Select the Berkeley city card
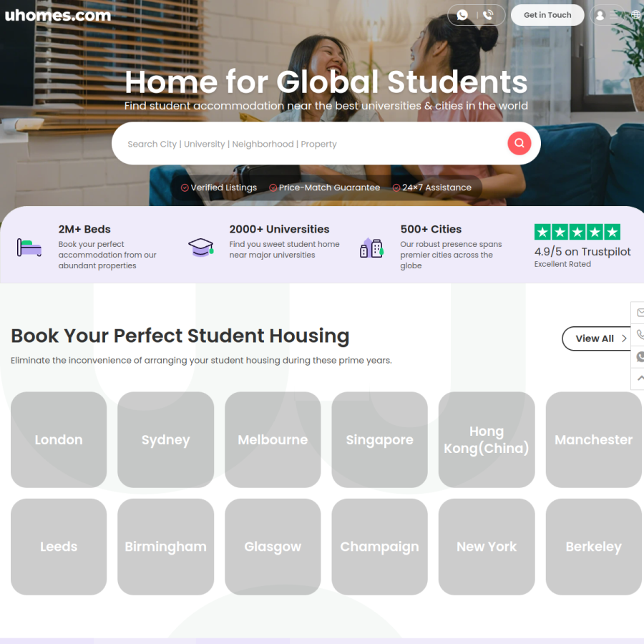 click(x=594, y=547)
